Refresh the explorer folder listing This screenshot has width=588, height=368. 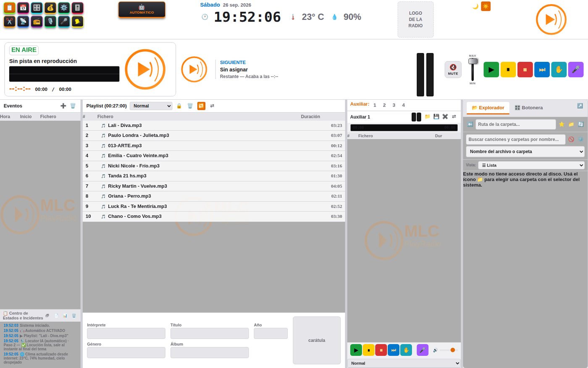[x=581, y=124]
